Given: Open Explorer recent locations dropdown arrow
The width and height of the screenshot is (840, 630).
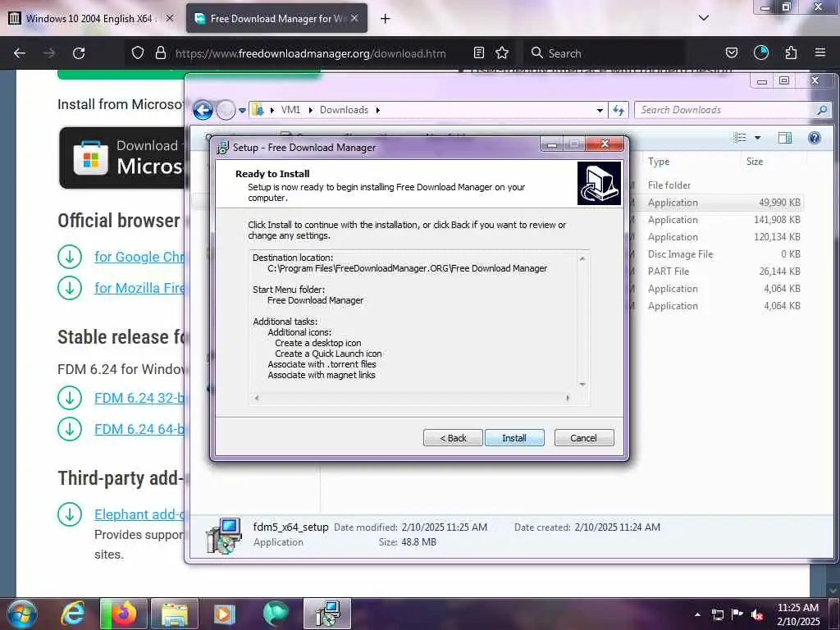Looking at the screenshot, I should (242, 111).
